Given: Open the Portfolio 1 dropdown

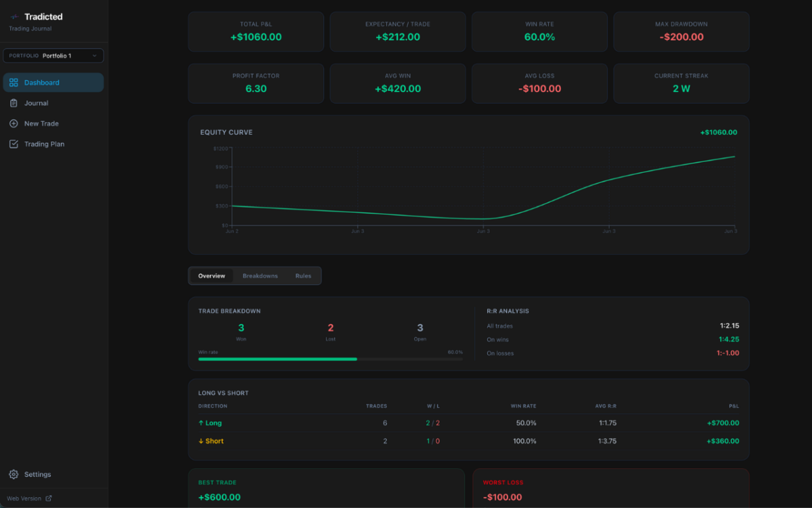Looking at the screenshot, I should pos(53,56).
